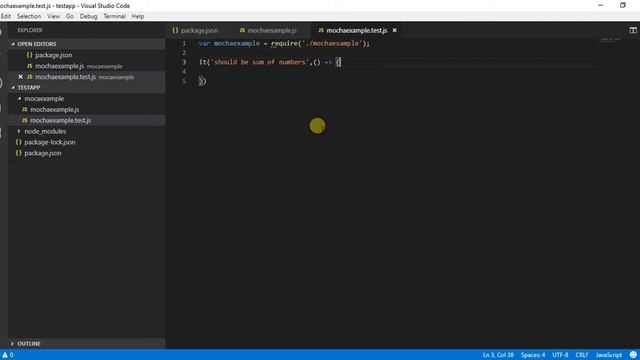The image size is (640, 360).
Task: Click the closing bracket on line 5
Action: (202, 81)
